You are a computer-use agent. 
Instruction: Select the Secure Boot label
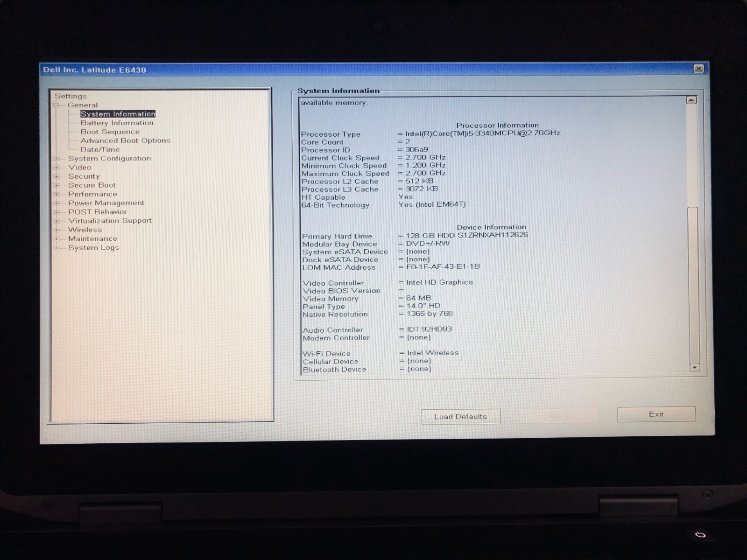click(92, 185)
